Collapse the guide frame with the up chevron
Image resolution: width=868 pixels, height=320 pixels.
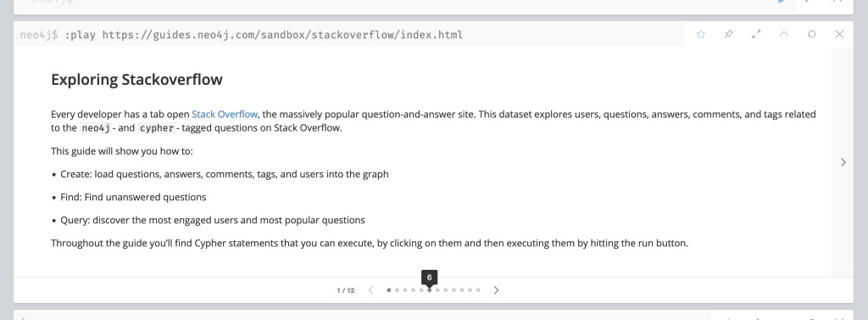[x=784, y=35]
